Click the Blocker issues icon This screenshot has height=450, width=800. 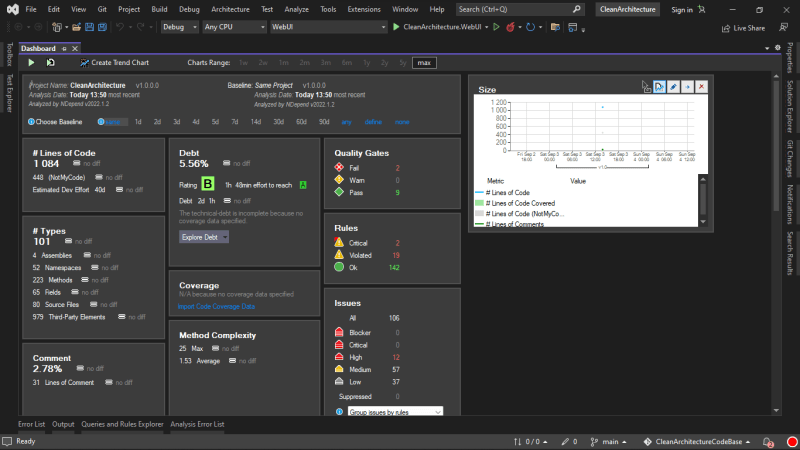coord(339,332)
